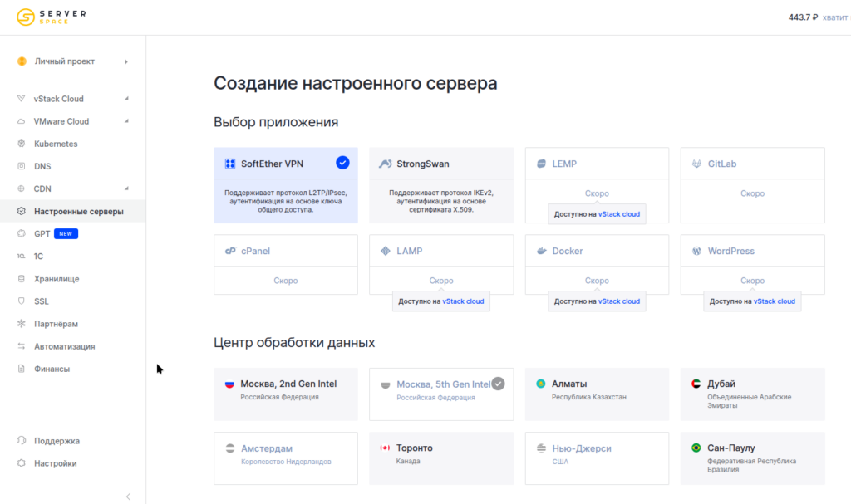Click the DNS sidebar icon
This screenshot has width=851, height=504.
[22, 166]
